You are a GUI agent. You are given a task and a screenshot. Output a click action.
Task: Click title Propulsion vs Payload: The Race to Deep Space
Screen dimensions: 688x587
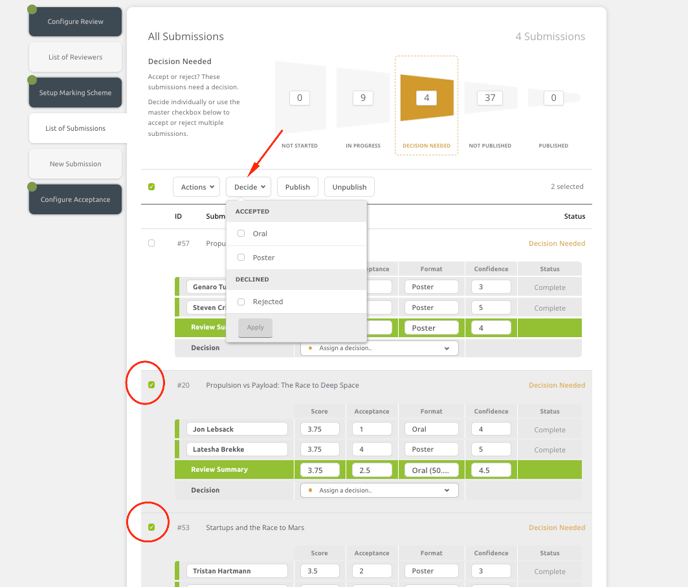[282, 385]
